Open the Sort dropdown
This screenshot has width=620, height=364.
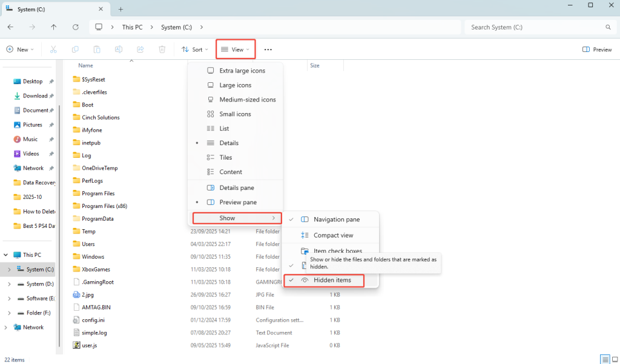point(194,50)
